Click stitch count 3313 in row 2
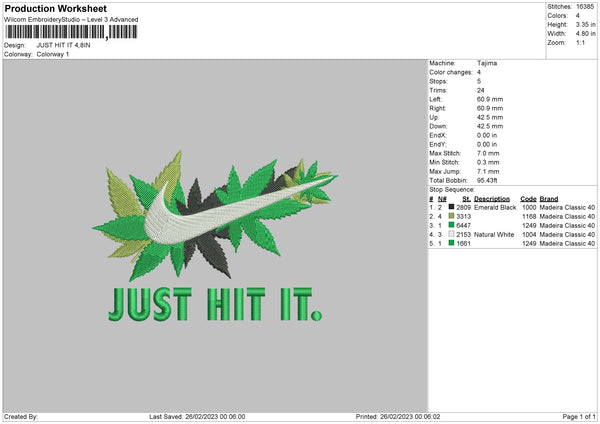600x424 pixels. 463,217
